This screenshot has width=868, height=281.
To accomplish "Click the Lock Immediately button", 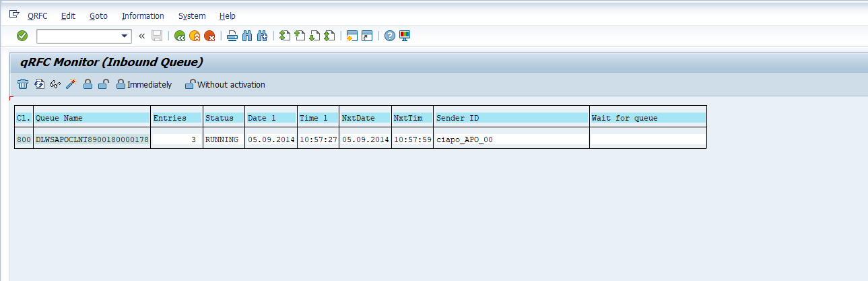I will 143,84.
